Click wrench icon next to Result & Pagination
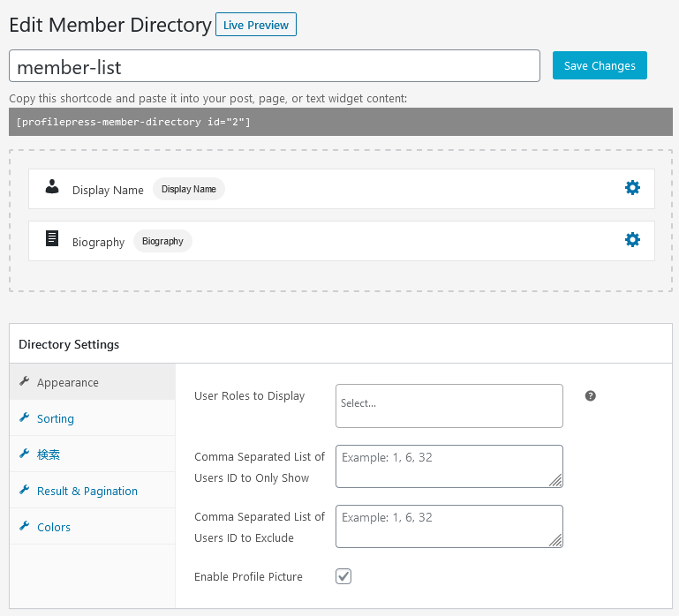Viewport: 679px width, 616px height. 24,490
